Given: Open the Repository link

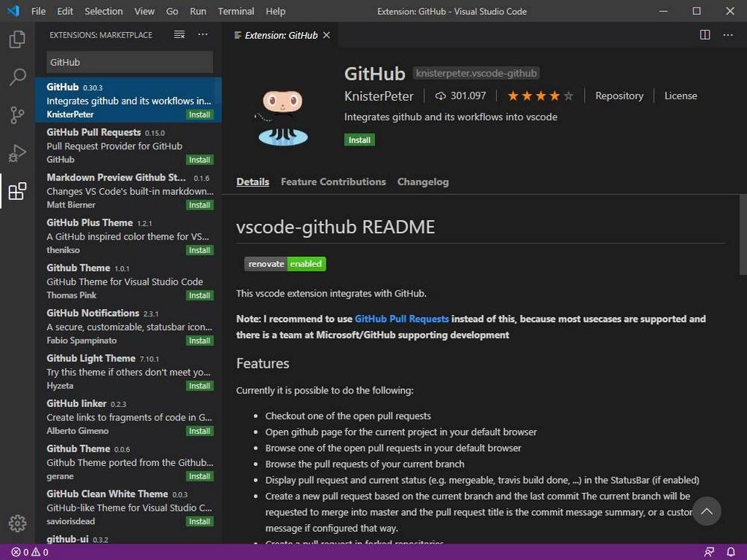Looking at the screenshot, I should pyautogui.click(x=619, y=96).
